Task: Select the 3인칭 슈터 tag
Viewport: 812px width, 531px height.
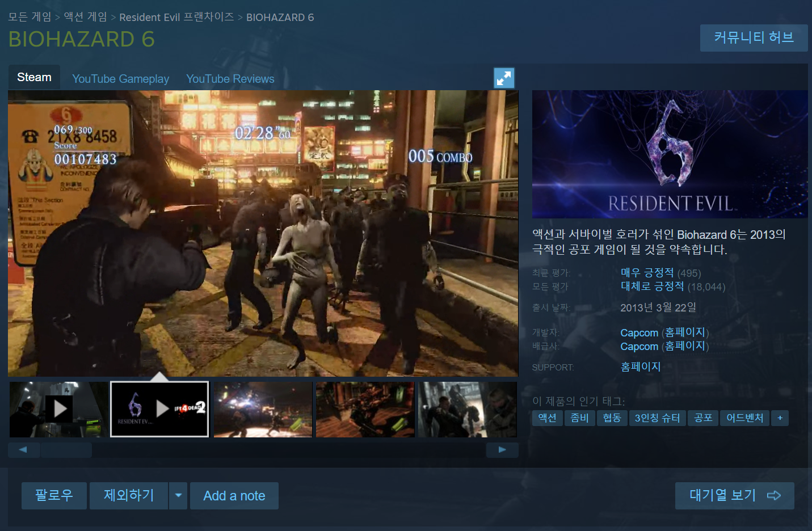Action: click(x=658, y=418)
